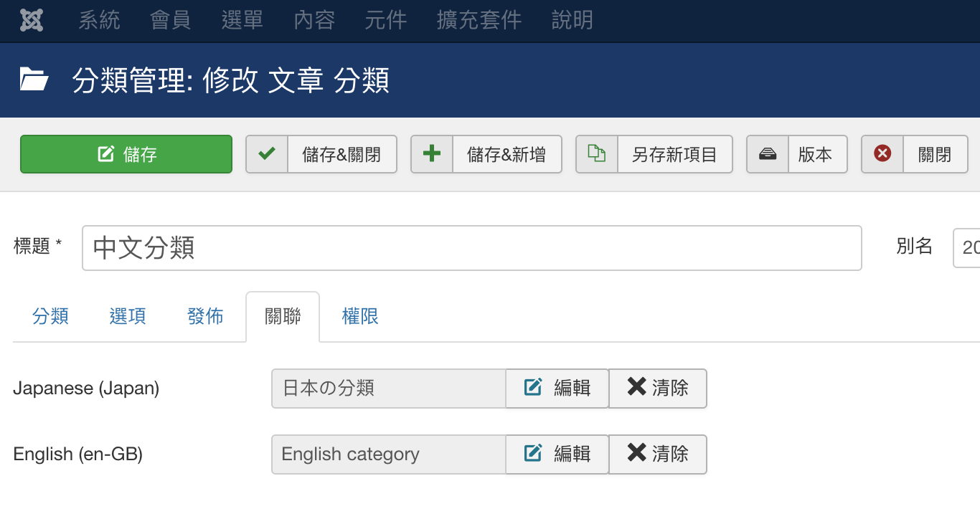Click the plus icon for Save & New
980x519 pixels.
[x=432, y=154]
